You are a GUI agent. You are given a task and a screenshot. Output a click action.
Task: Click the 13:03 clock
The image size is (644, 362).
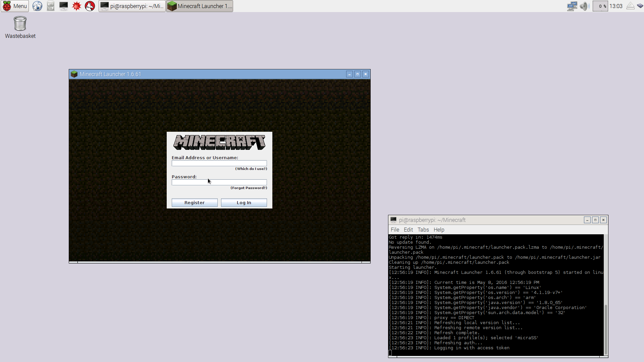point(616,6)
